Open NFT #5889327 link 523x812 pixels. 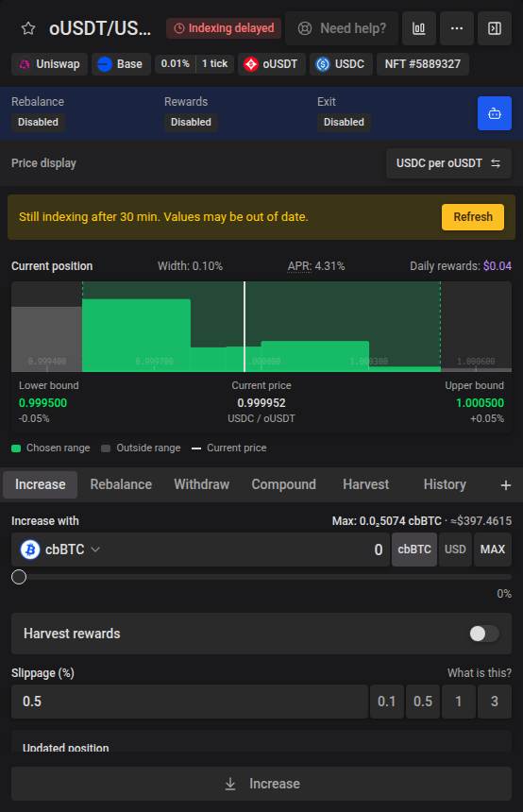click(423, 64)
